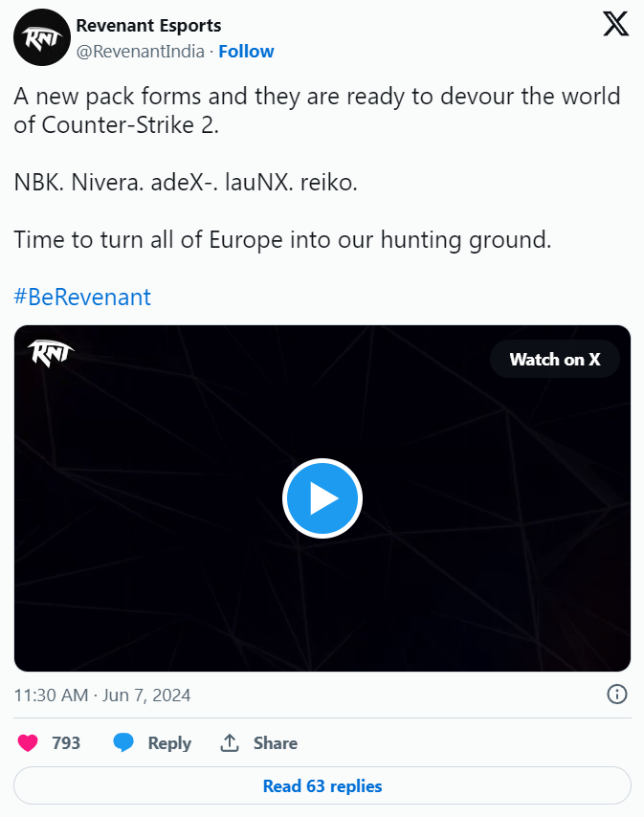Like the post via heart icon
The width and height of the screenshot is (644, 817).
pos(29,743)
